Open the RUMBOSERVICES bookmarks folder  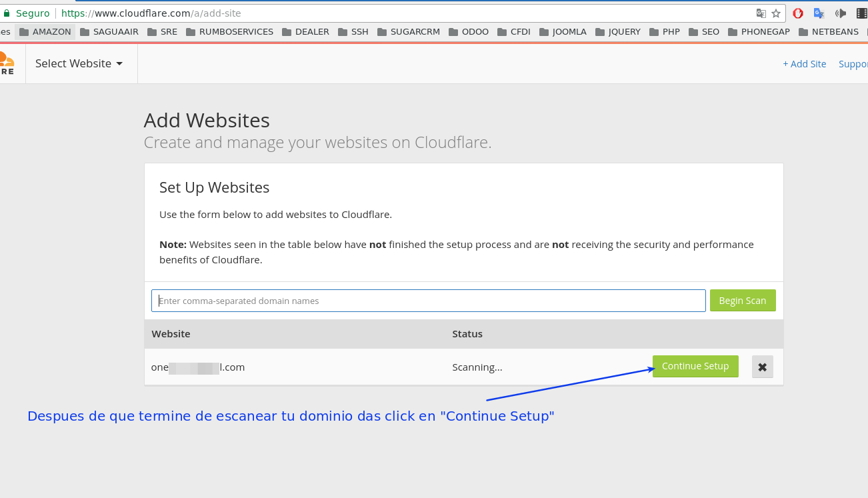click(229, 31)
